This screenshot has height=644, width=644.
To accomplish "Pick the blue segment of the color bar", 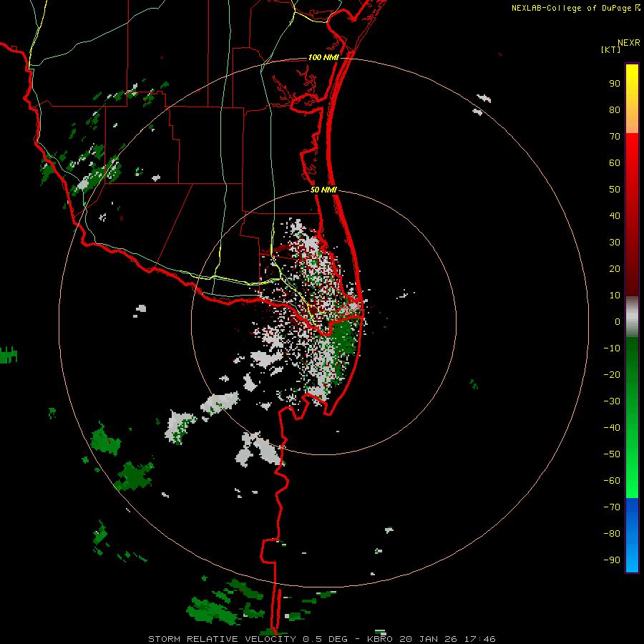I will pyautogui.click(x=632, y=535).
